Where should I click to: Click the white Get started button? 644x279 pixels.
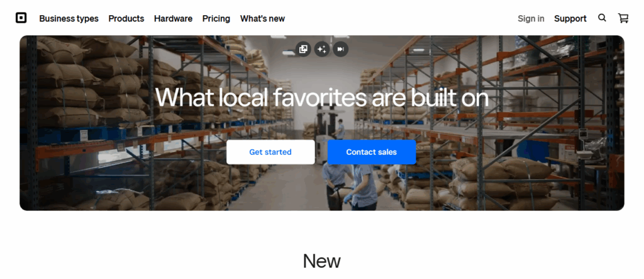270,152
